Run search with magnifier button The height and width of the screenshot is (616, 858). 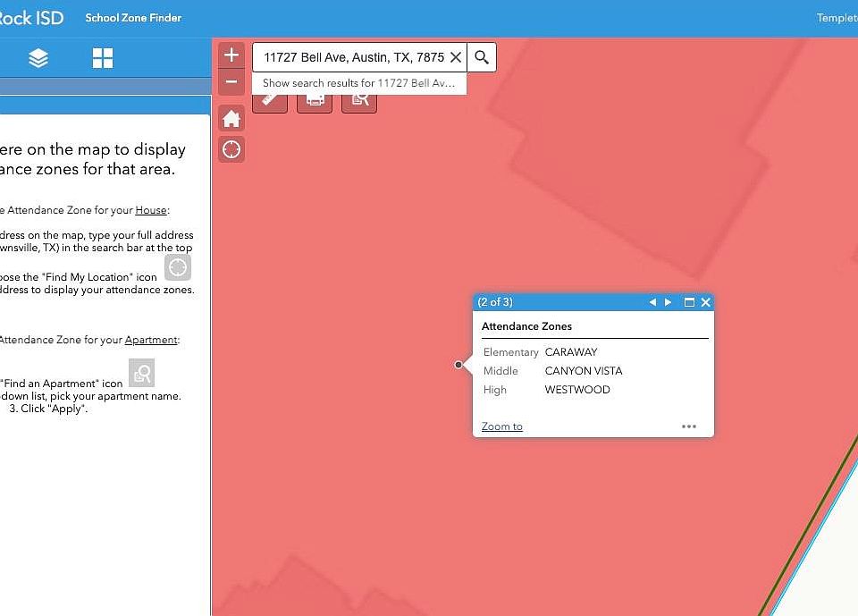pos(482,57)
